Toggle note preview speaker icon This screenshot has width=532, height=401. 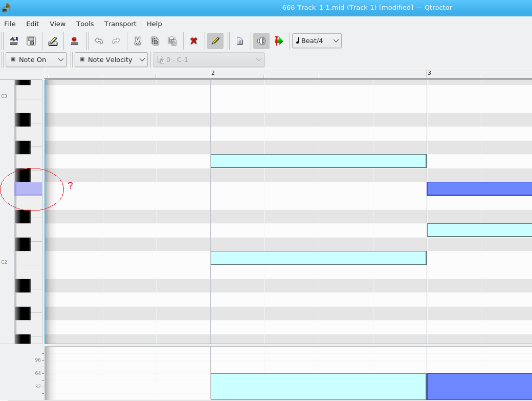(261, 41)
